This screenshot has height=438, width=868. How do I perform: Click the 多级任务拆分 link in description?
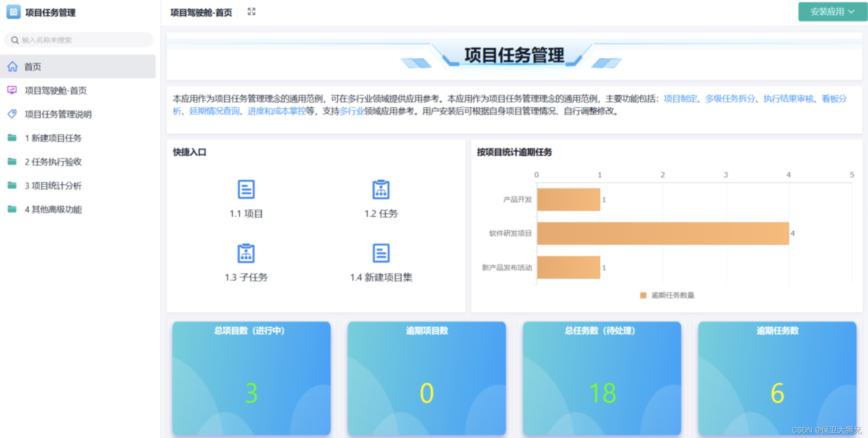(x=730, y=99)
